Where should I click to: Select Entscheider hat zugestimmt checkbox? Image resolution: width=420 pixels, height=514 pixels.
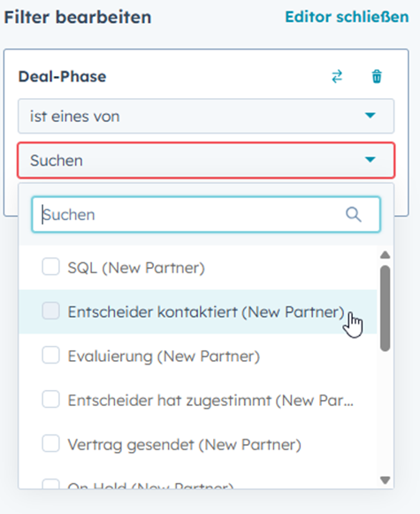[x=50, y=399]
